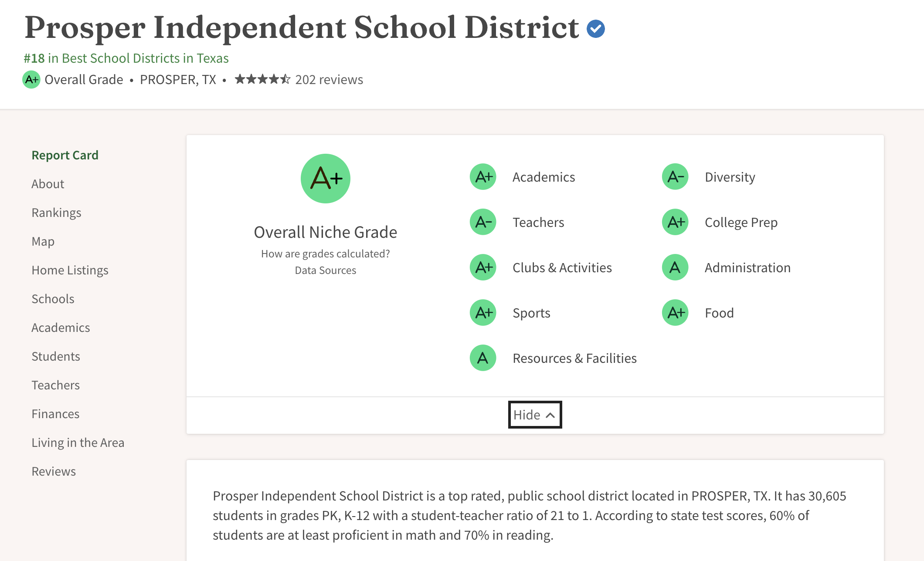Click the A- grade badge for Teachers
The width and height of the screenshot is (924, 561).
(483, 222)
